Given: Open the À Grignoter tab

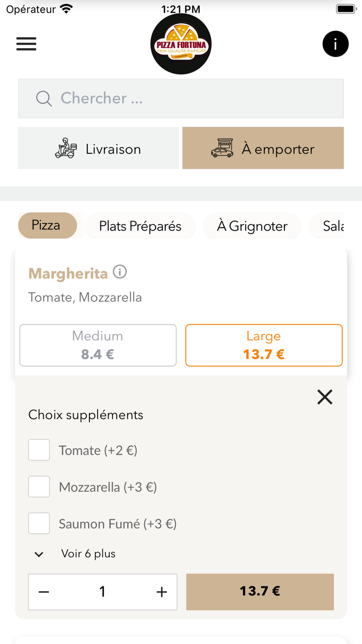Looking at the screenshot, I should [252, 226].
